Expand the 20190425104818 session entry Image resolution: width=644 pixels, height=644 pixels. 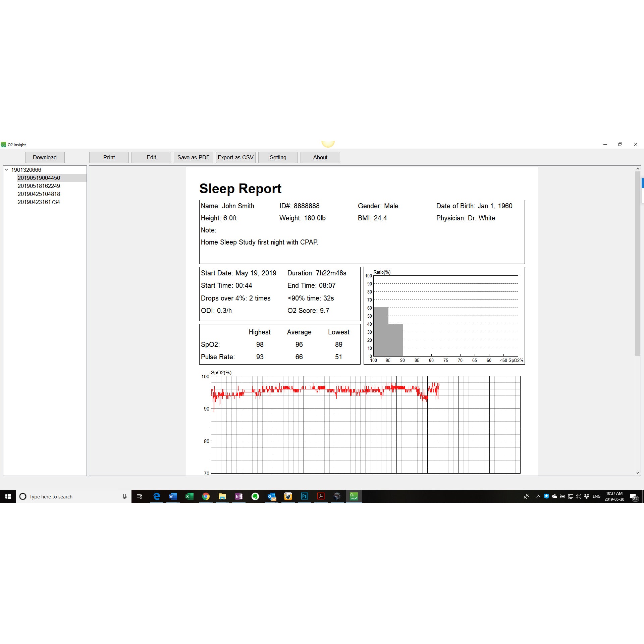click(38, 194)
